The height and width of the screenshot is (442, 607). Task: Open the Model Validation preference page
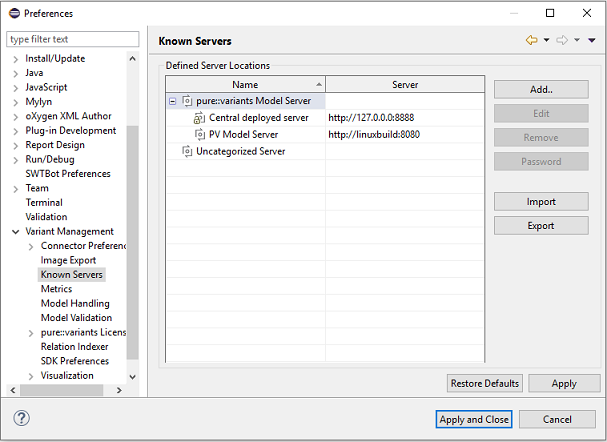pos(76,318)
